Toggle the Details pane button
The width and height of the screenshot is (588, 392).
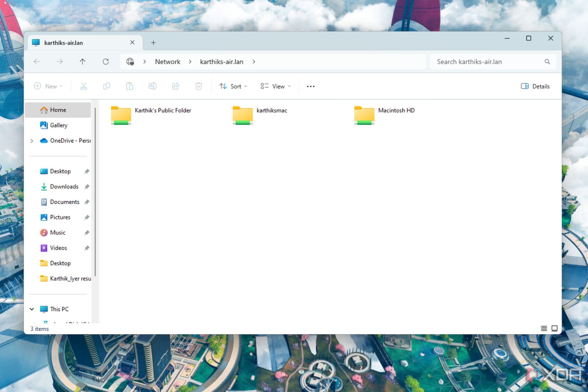(535, 86)
